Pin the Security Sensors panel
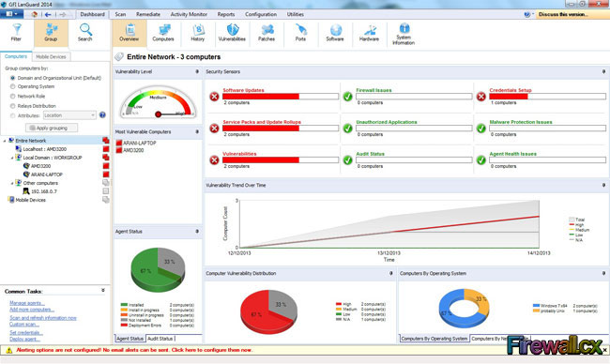 pos(603,71)
